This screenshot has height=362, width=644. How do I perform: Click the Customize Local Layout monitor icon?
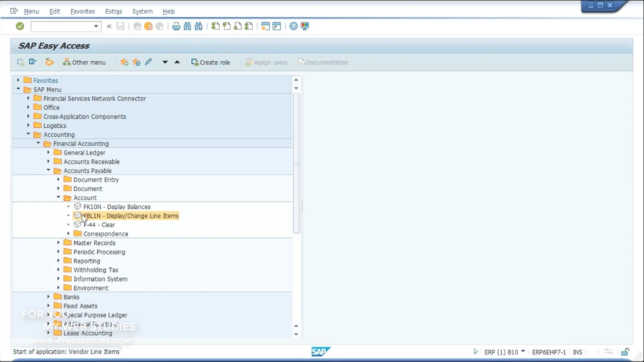pos(305,26)
